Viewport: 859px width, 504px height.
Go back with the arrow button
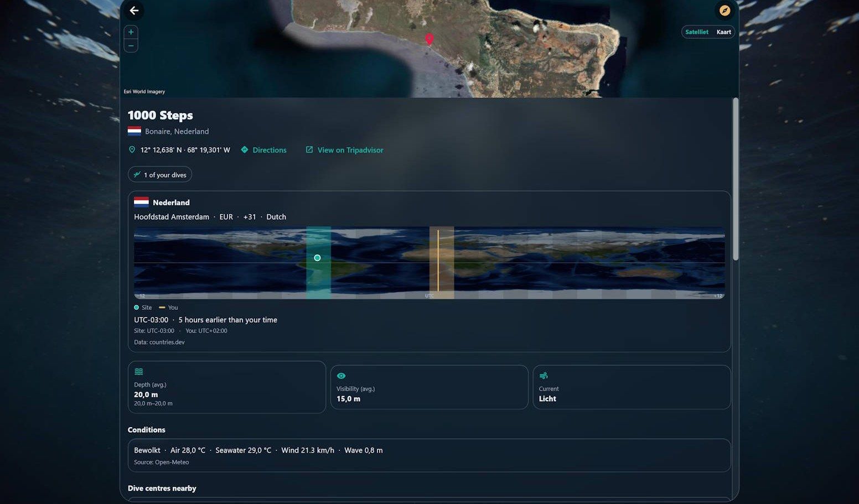coord(134,11)
